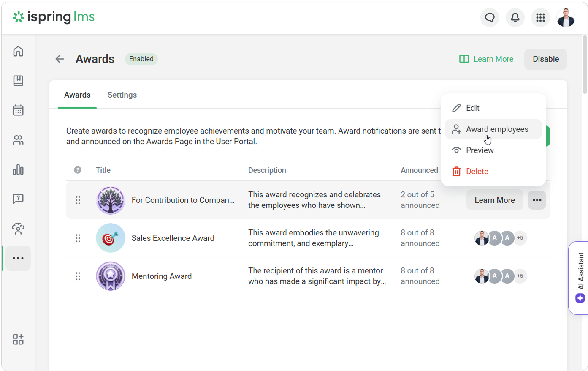Choose Delete in the context menu
The height and width of the screenshot is (371, 588).
[477, 172]
